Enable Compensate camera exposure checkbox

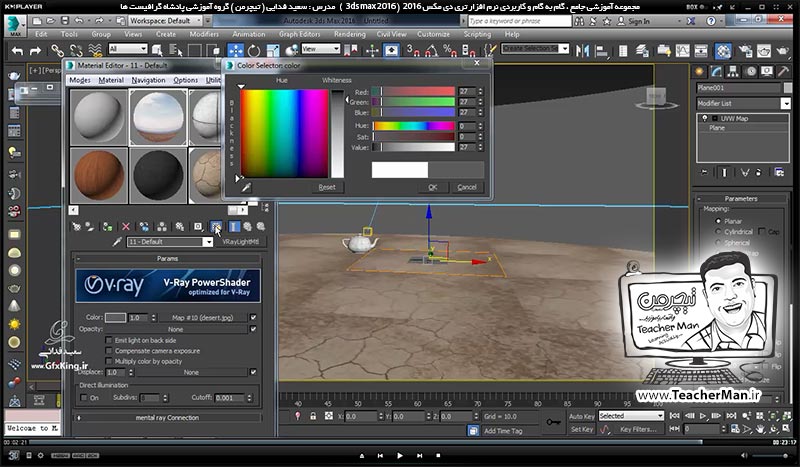click(109, 351)
